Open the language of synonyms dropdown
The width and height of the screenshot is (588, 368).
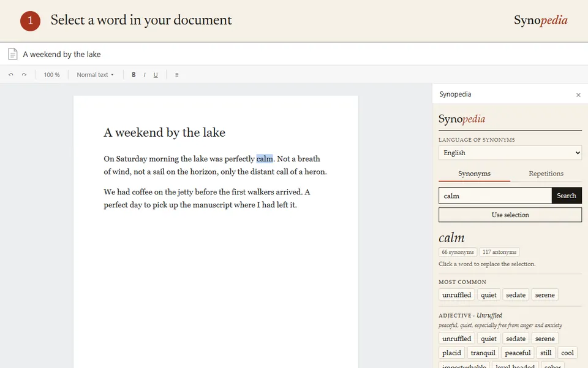[x=510, y=153]
